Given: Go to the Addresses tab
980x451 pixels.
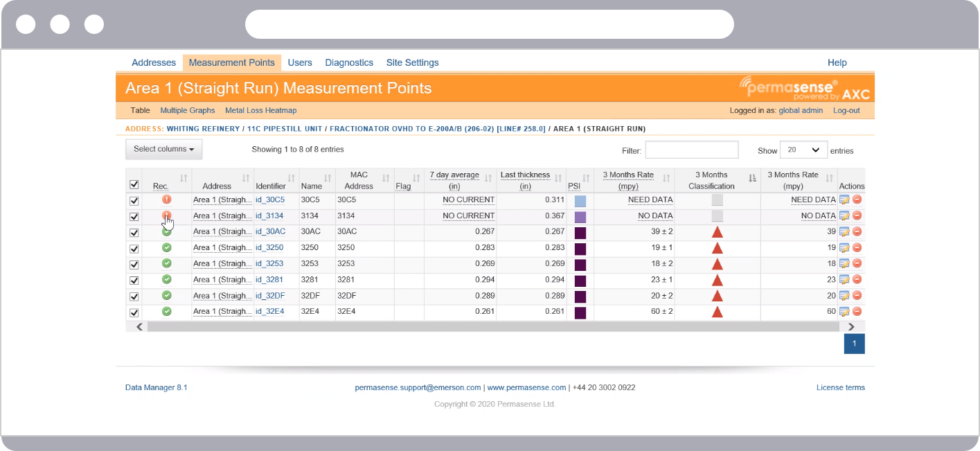Looking at the screenshot, I should (154, 62).
